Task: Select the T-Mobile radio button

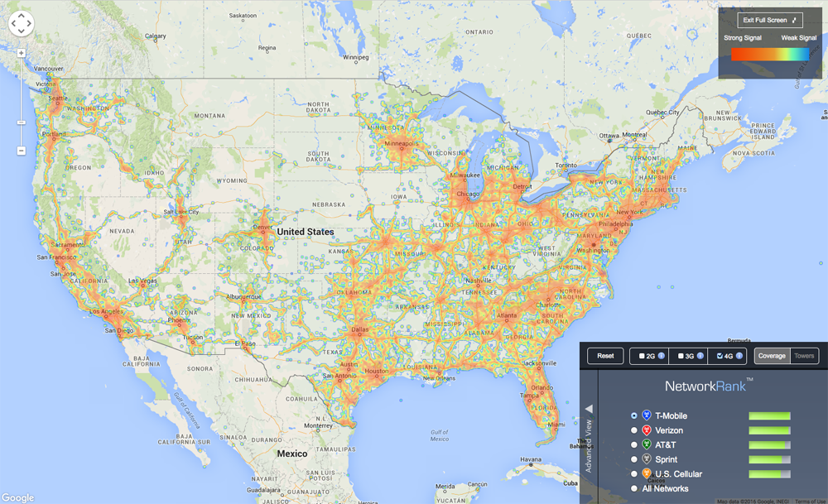Action: (633, 416)
